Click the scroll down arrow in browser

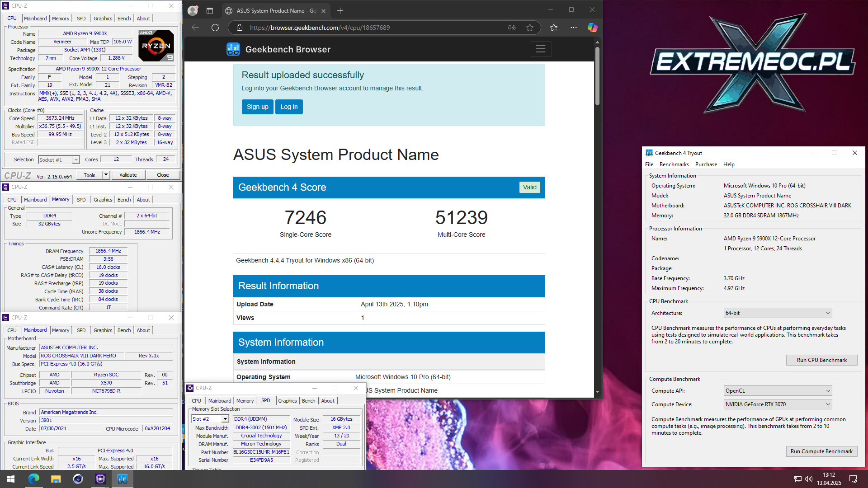[597, 392]
